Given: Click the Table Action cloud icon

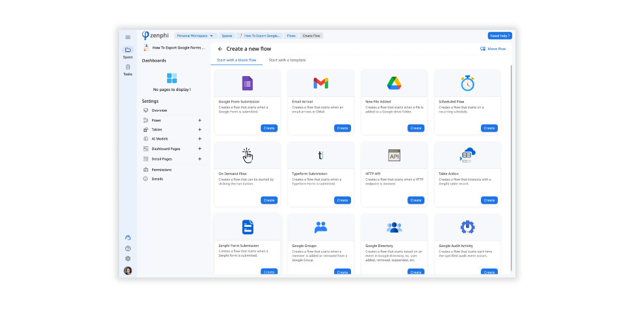Looking at the screenshot, I should click(x=467, y=155).
